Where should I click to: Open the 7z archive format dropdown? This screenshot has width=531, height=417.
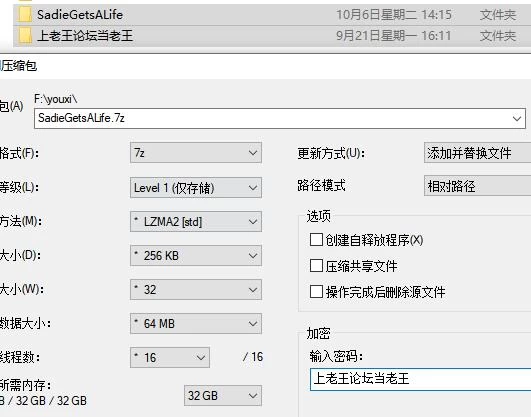point(196,153)
